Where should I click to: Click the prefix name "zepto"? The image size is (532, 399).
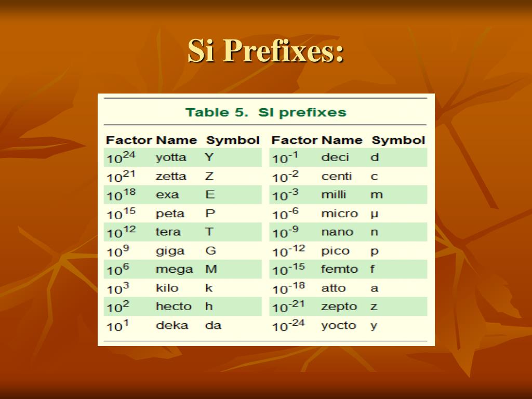click(x=339, y=307)
